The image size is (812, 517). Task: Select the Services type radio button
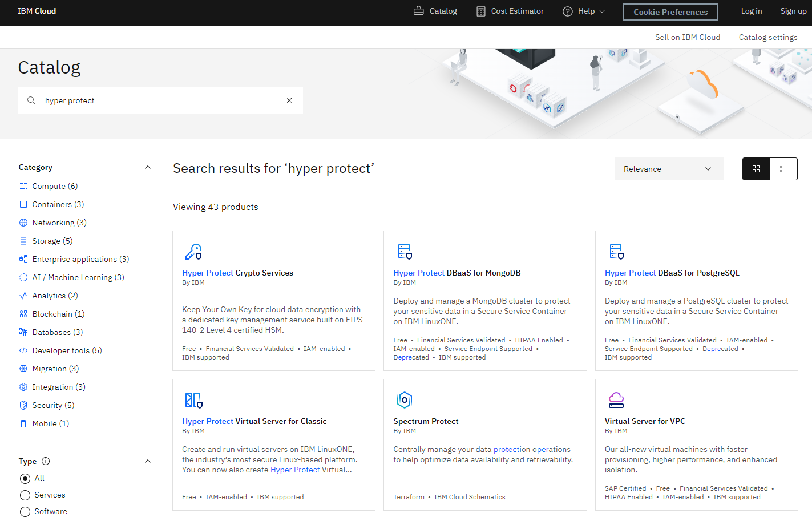pos(25,495)
